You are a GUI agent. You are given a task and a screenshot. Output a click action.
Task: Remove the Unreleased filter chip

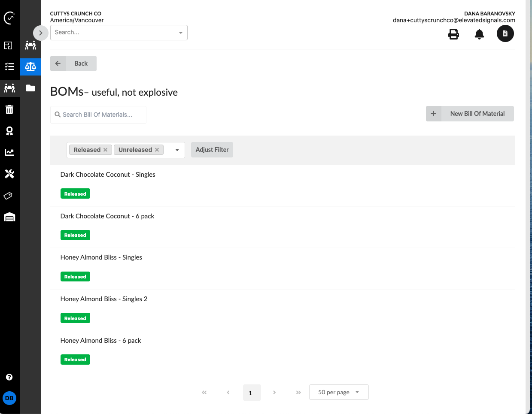coord(157,150)
